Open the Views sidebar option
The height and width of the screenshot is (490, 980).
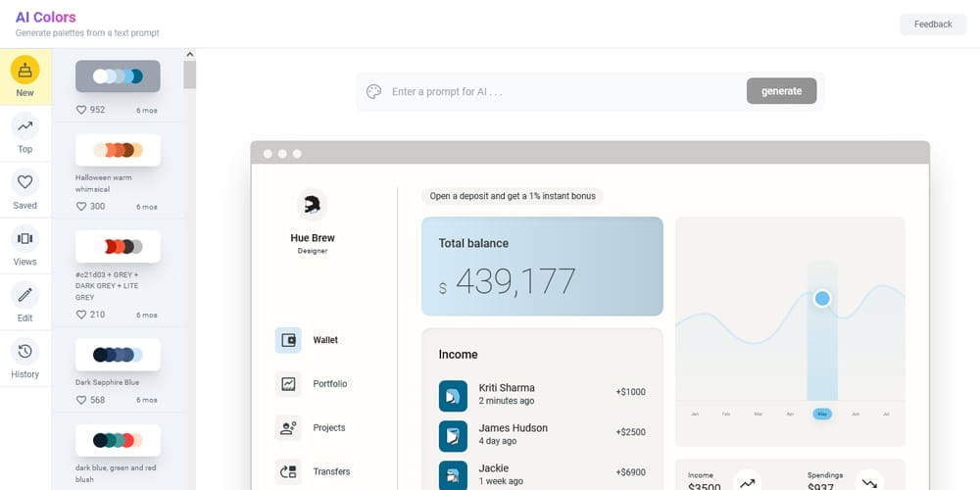(24, 239)
